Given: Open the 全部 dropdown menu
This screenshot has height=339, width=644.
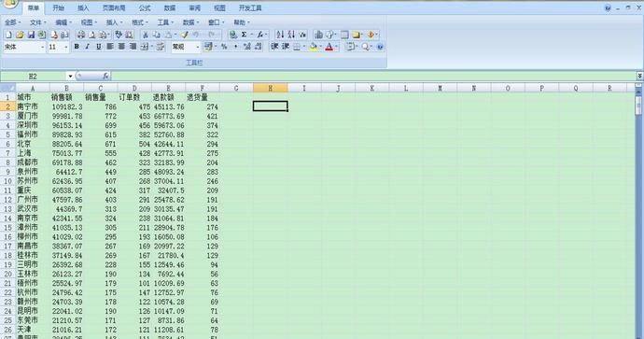Looking at the screenshot, I should (x=13, y=22).
